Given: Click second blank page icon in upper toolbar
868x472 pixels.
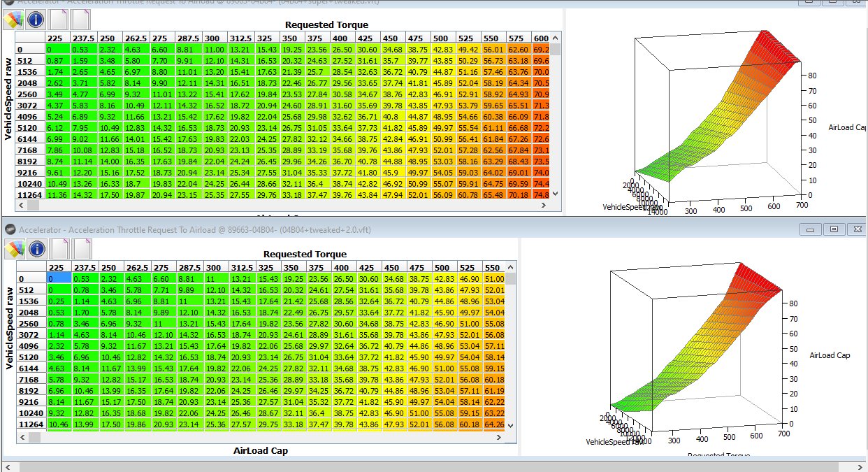Looking at the screenshot, I should [82, 18].
